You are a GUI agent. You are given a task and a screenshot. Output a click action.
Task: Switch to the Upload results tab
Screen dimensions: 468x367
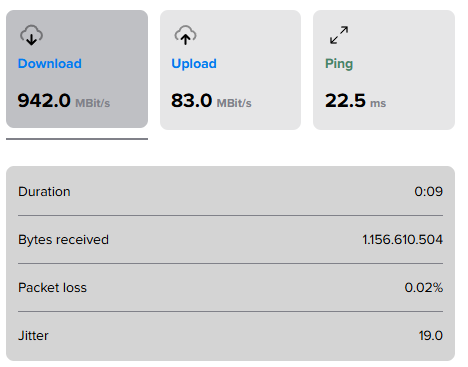click(x=230, y=70)
